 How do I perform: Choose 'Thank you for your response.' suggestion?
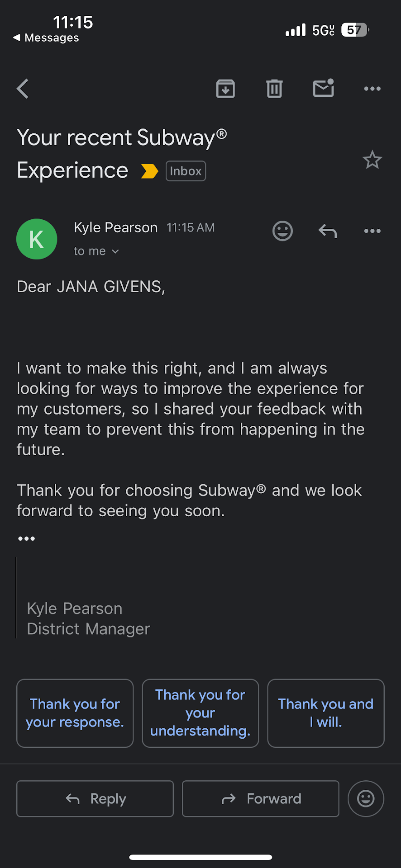click(75, 713)
